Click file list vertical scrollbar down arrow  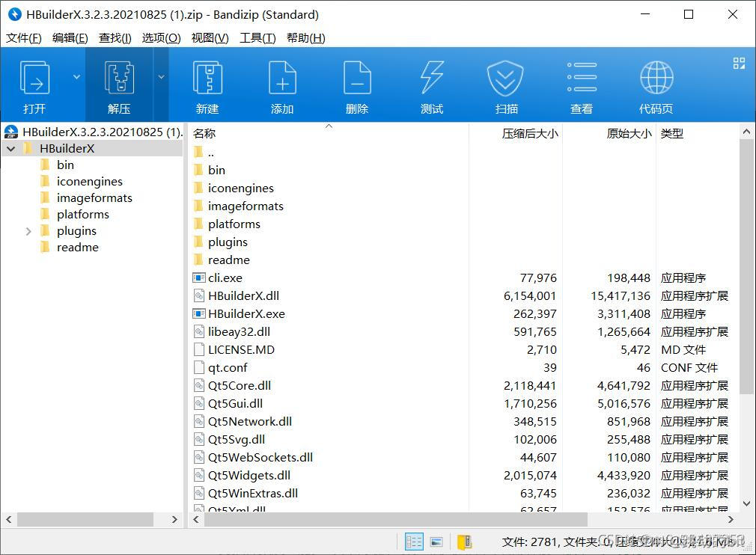(x=746, y=504)
